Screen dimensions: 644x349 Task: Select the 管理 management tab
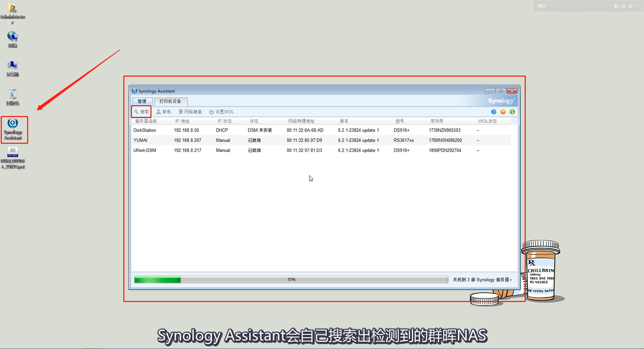(x=142, y=102)
